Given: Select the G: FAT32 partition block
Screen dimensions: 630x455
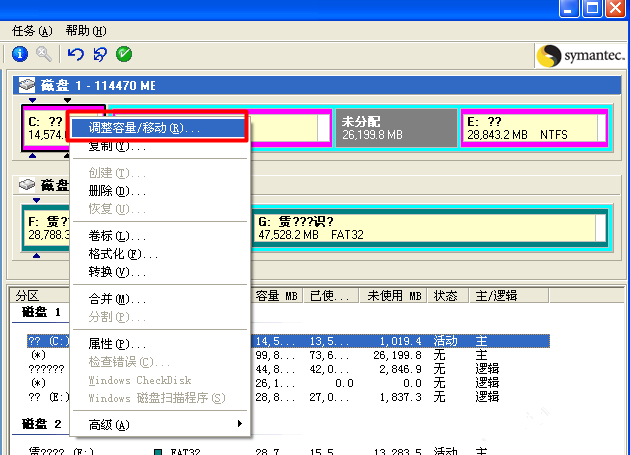Looking at the screenshot, I should pyautogui.click(x=425, y=227).
